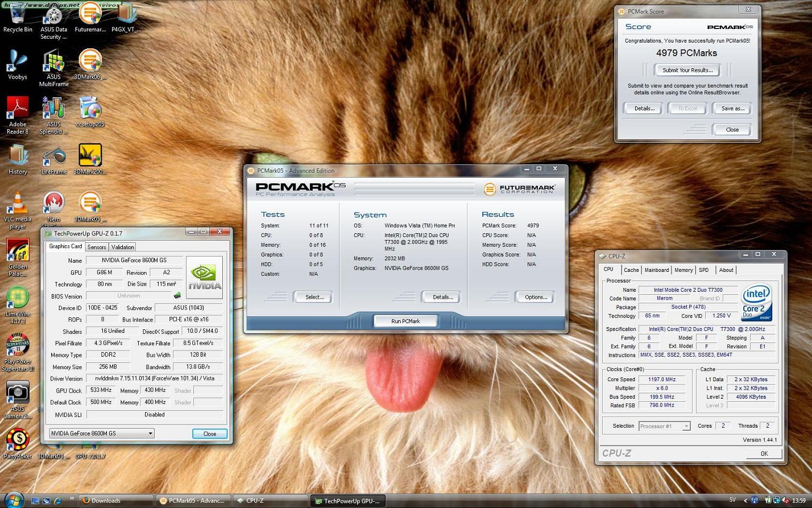Switch to CPU-Z taskbar button
The image size is (812, 508).
tap(270, 501)
